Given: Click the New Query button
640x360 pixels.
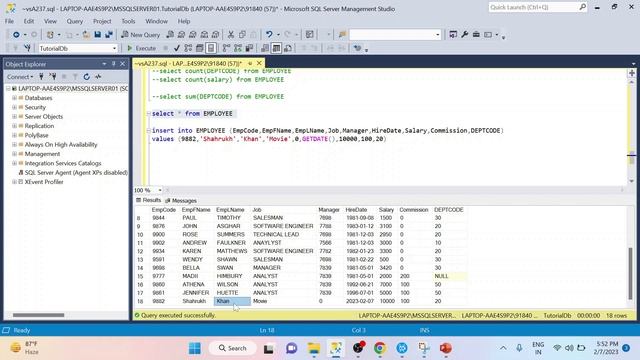Looking at the screenshot, I should [x=140, y=35].
